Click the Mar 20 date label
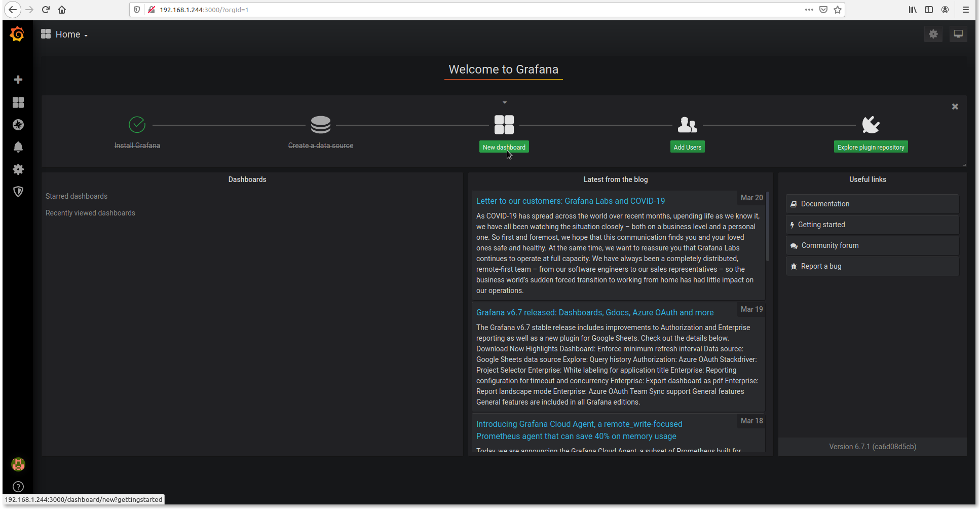Screen dimensions: 980x509 (751, 198)
